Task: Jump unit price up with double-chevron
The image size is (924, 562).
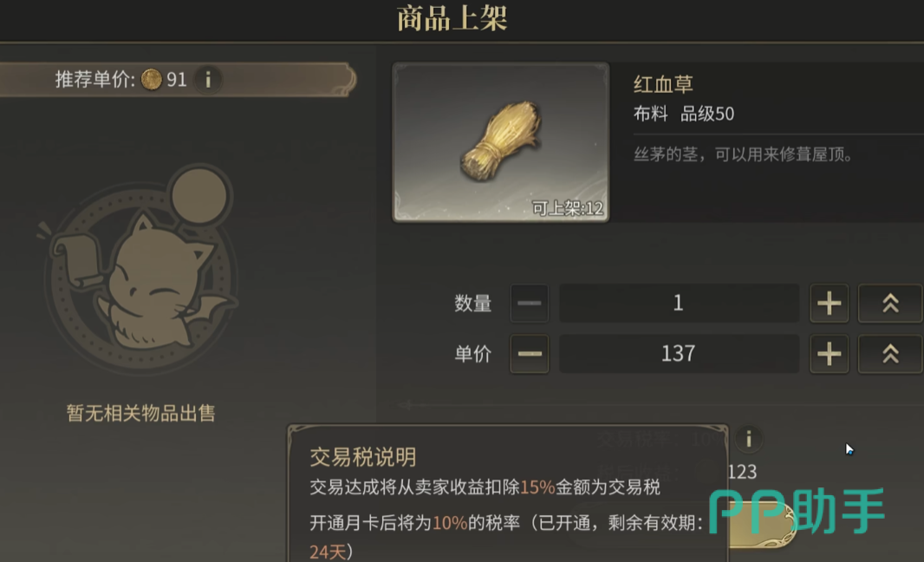Action: pos(890,354)
